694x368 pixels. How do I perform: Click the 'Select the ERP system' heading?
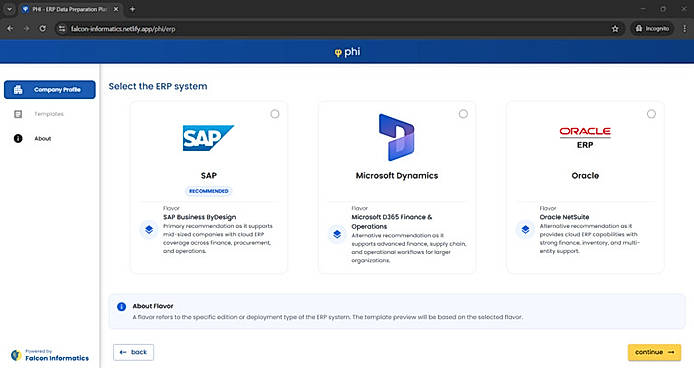point(158,86)
